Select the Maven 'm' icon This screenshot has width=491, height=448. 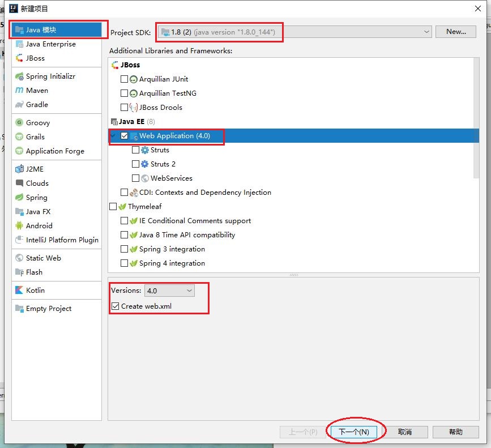click(19, 91)
